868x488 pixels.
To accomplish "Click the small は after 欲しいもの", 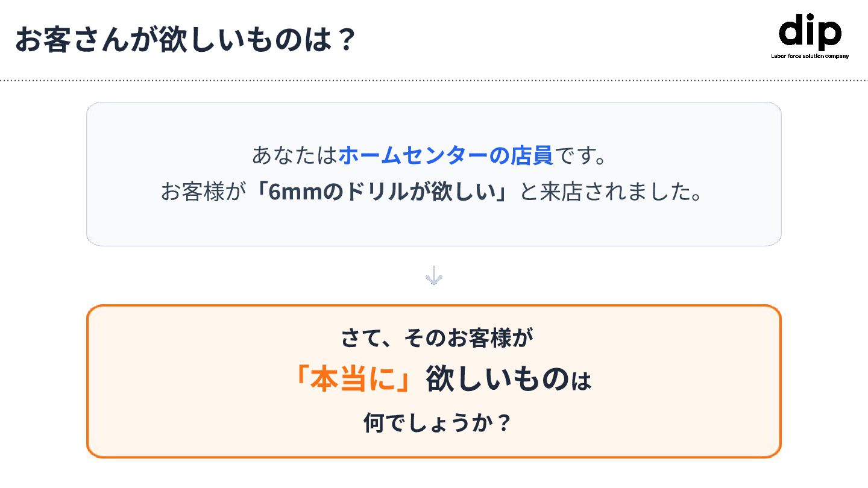I will click(581, 382).
